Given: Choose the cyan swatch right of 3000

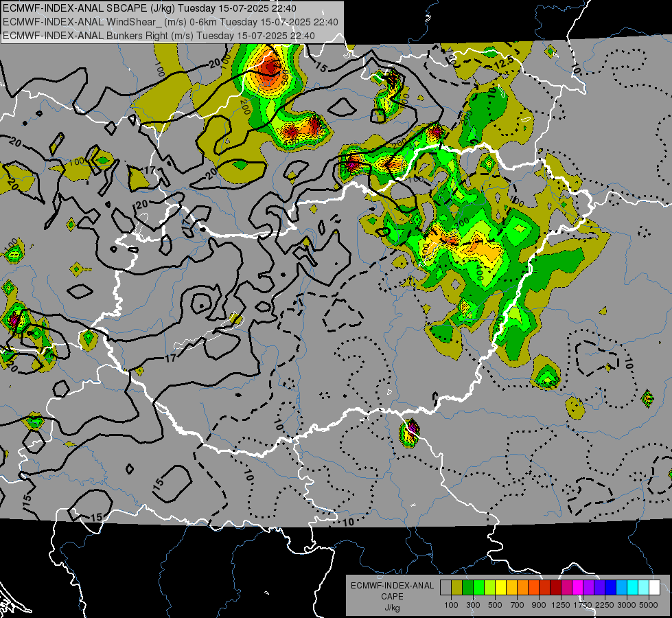Looking at the screenshot, I should tap(633, 587).
